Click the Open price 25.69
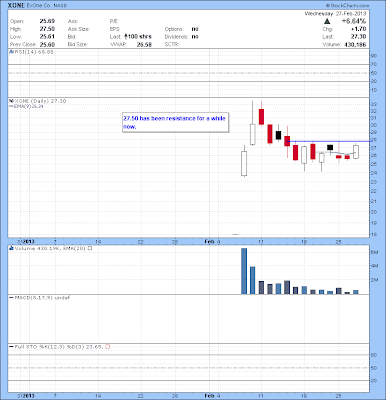This screenshot has height=400, width=386. [x=47, y=21]
